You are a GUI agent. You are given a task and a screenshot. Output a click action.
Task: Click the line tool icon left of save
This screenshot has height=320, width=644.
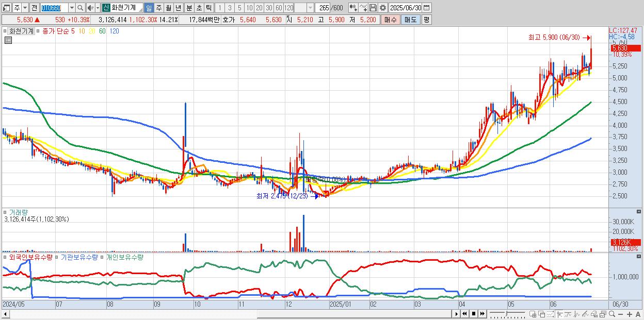363,8
